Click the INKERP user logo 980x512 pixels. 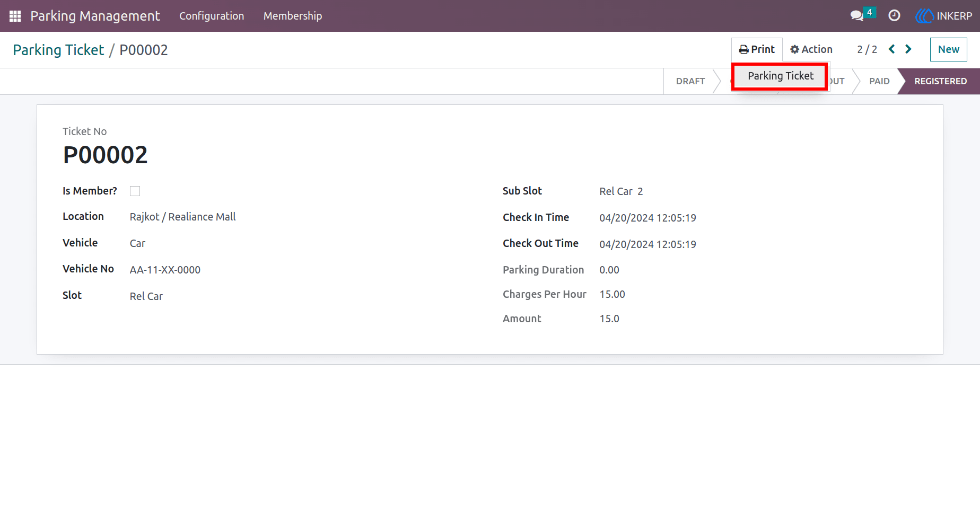coord(944,16)
